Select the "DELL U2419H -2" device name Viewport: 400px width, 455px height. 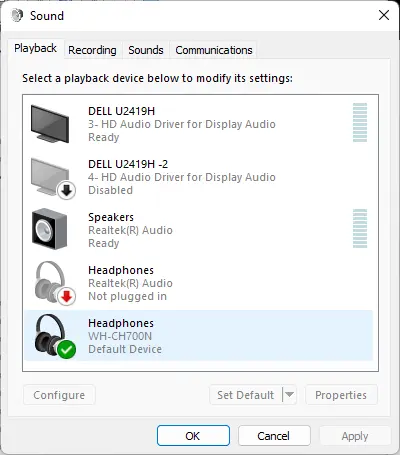click(x=128, y=164)
